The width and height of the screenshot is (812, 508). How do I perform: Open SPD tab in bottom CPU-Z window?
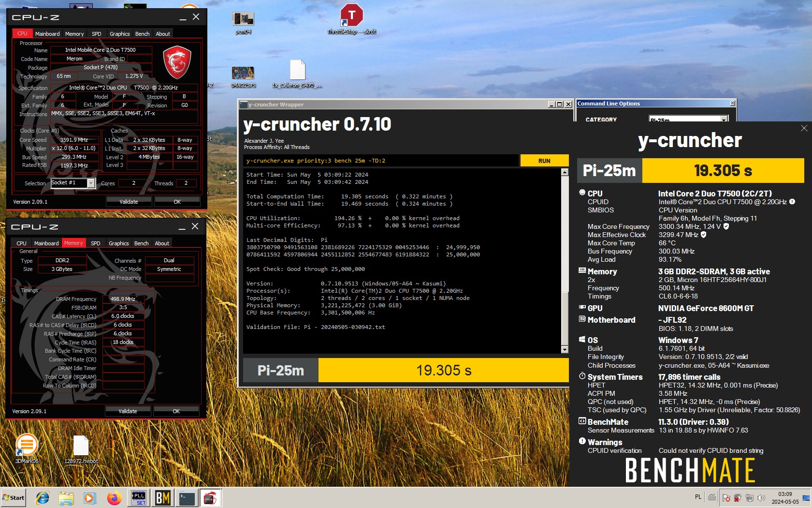[x=96, y=243]
